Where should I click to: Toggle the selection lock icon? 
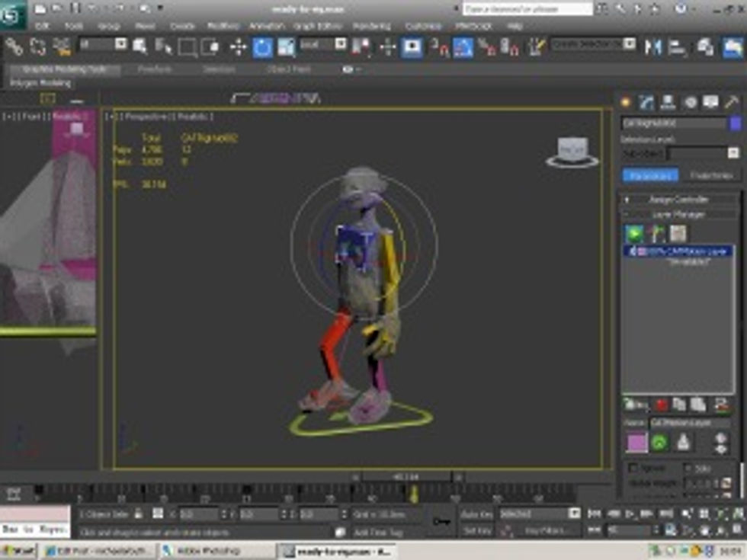point(139,514)
